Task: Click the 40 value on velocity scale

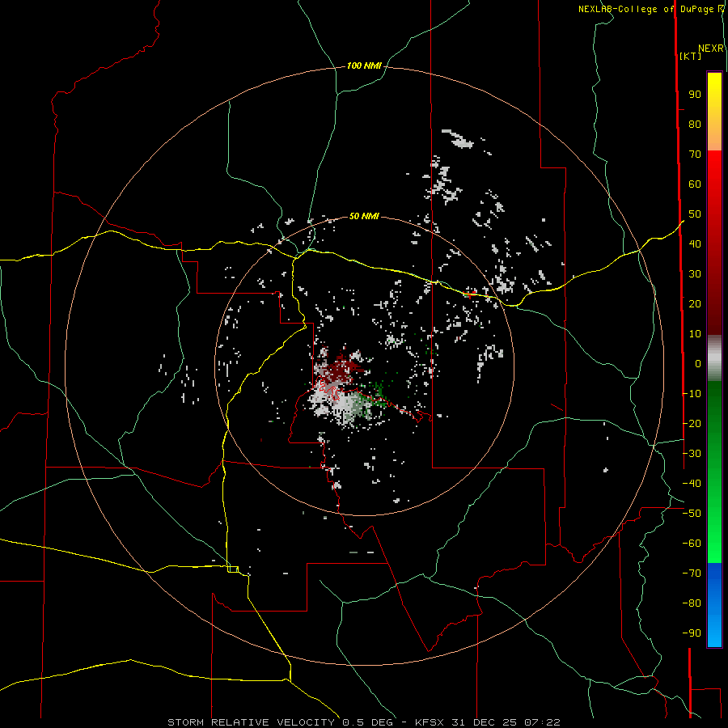Action: coord(695,243)
